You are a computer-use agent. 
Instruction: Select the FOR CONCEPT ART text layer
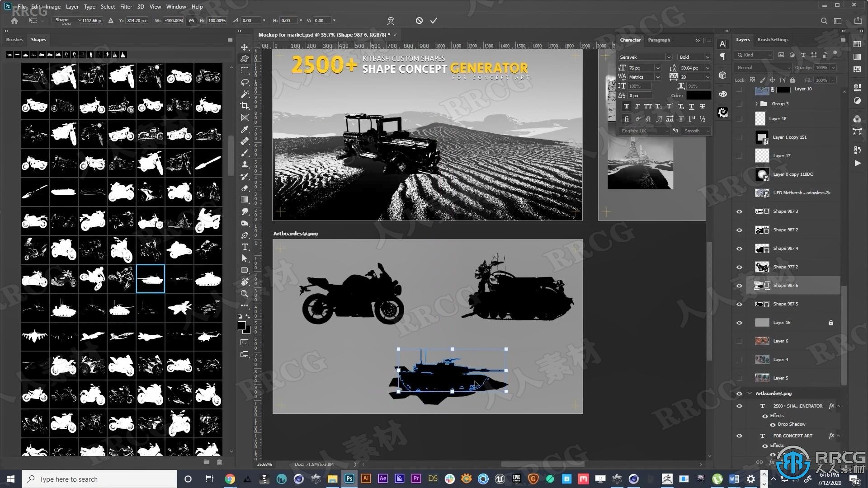[793, 436]
